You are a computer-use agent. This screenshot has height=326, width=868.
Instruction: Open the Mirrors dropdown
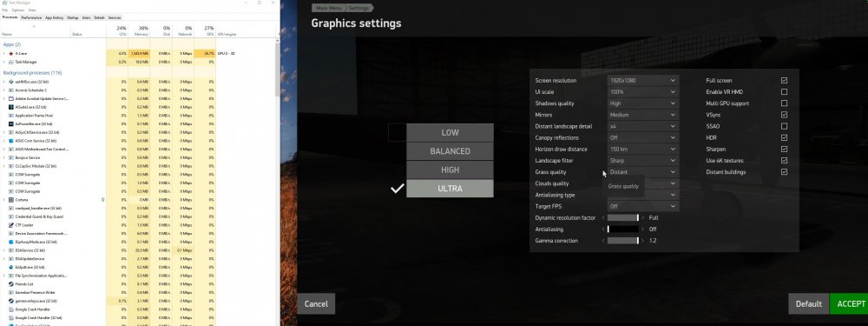642,115
